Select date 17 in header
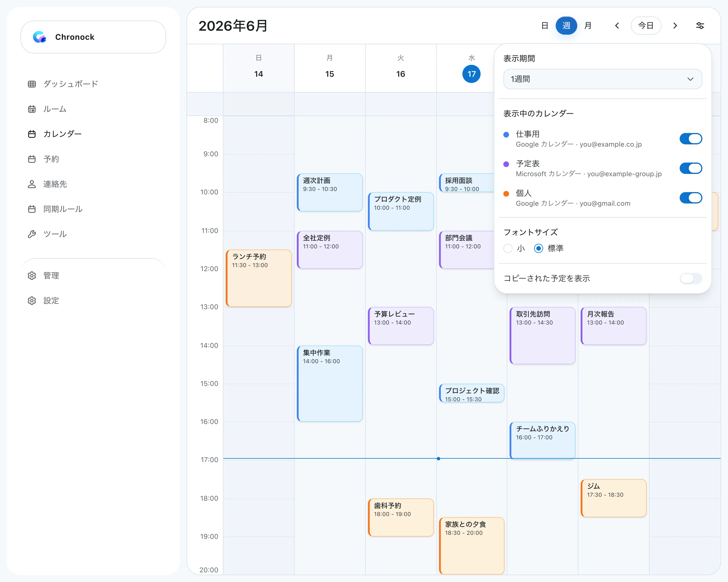The height and width of the screenshot is (582, 728). pos(471,74)
